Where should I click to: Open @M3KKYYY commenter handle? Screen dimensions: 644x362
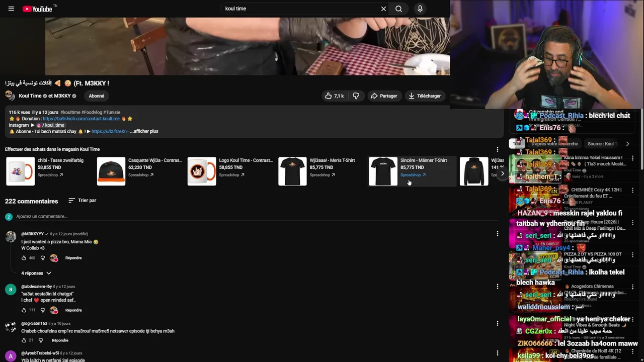(32, 234)
